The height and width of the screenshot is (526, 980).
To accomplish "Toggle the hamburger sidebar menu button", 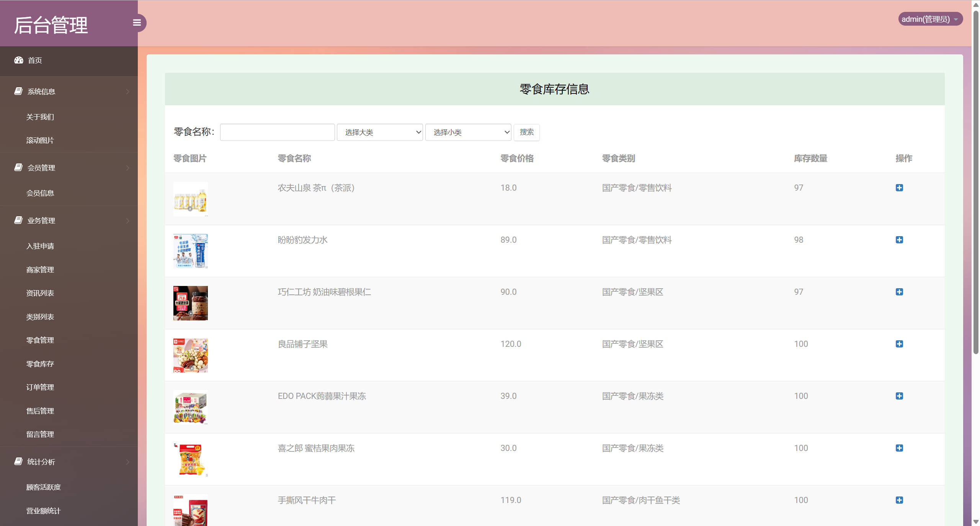I will [x=137, y=23].
